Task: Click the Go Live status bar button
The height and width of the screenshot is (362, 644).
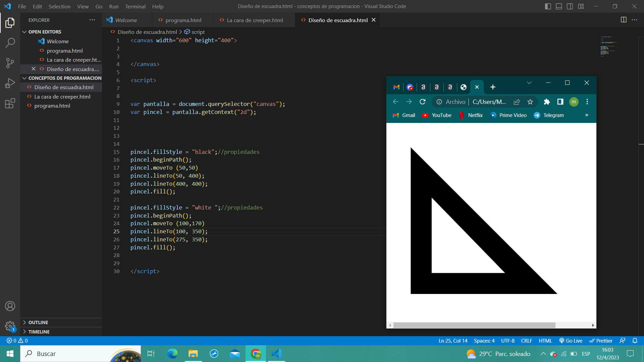Action: [x=573, y=340]
